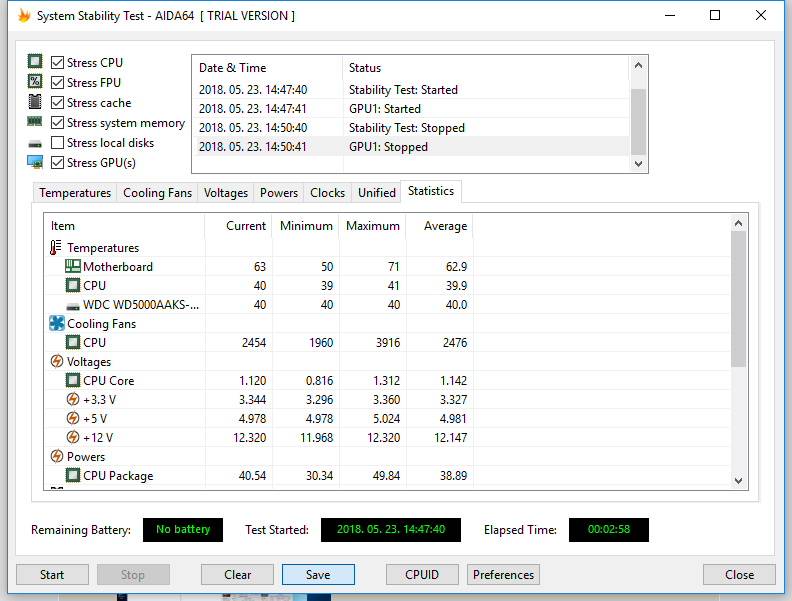The width and height of the screenshot is (792, 601).
Task: Select the Statistics tab
Action: (x=431, y=191)
